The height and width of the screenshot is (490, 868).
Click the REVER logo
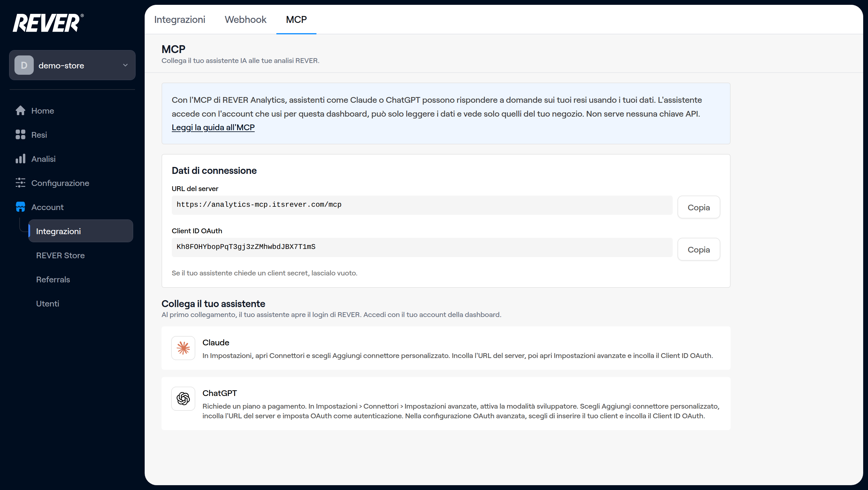pos(48,23)
